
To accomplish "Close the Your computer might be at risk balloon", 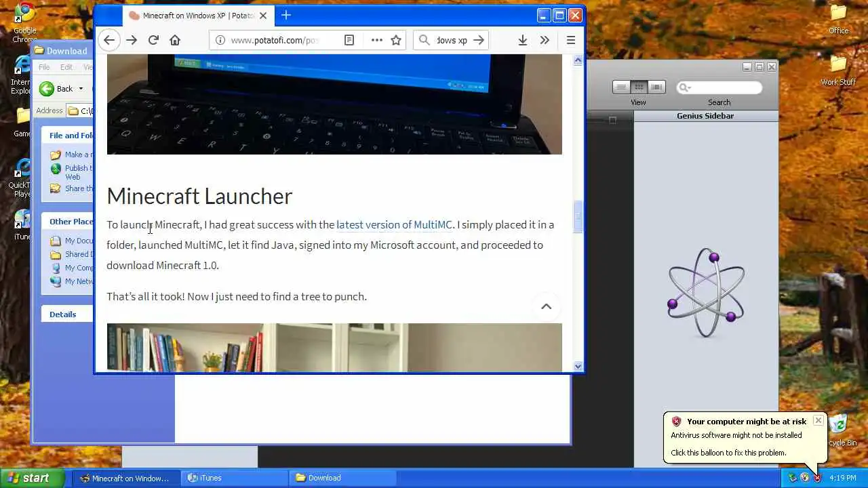I will coord(818,421).
